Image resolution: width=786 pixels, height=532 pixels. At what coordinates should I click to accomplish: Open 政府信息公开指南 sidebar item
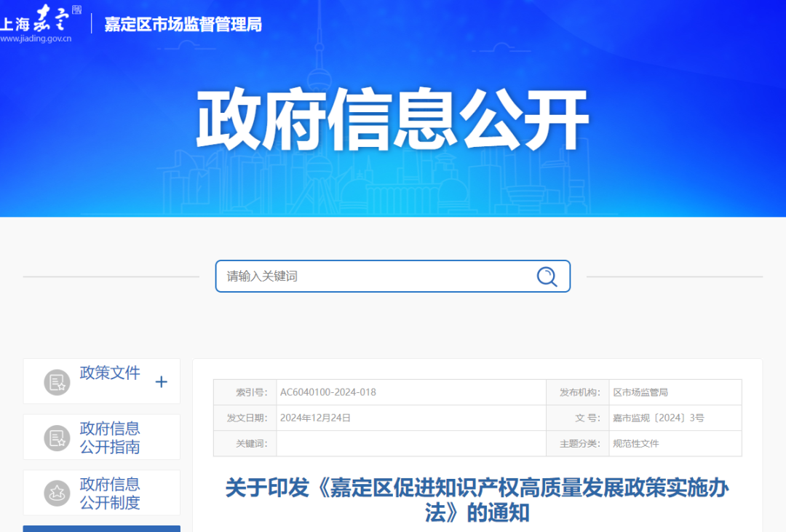102,437
